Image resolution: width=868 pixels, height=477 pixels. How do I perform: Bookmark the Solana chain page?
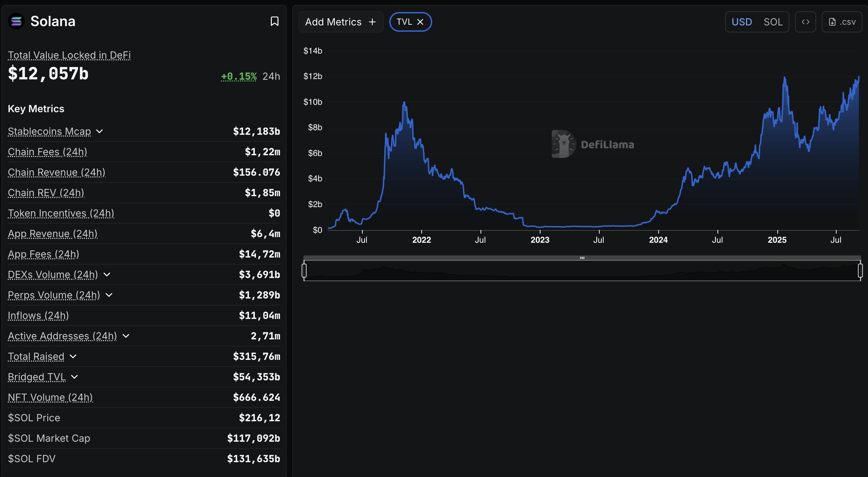[x=274, y=22]
